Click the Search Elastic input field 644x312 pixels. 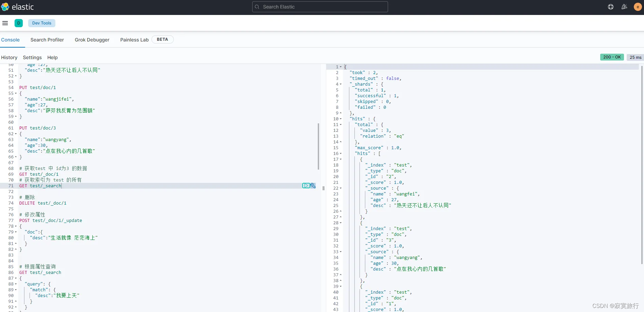pyautogui.click(x=320, y=7)
